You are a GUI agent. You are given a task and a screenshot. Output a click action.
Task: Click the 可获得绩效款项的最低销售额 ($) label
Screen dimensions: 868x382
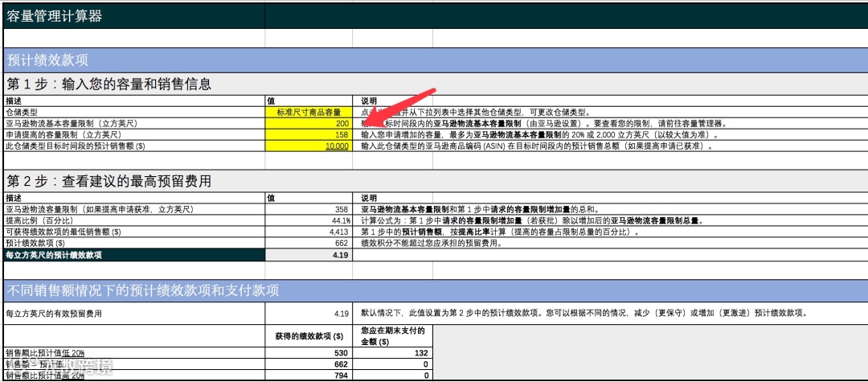click(63, 232)
